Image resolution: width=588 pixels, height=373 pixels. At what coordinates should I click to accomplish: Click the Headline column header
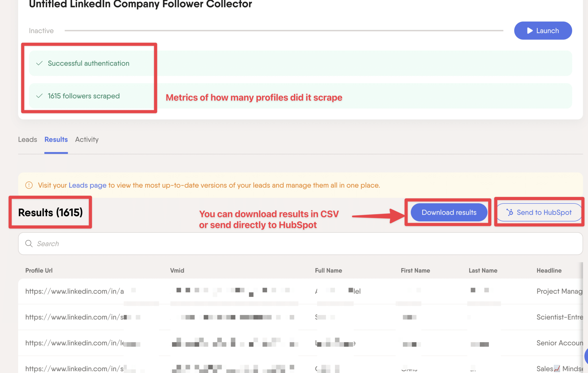(x=549, y=270)
